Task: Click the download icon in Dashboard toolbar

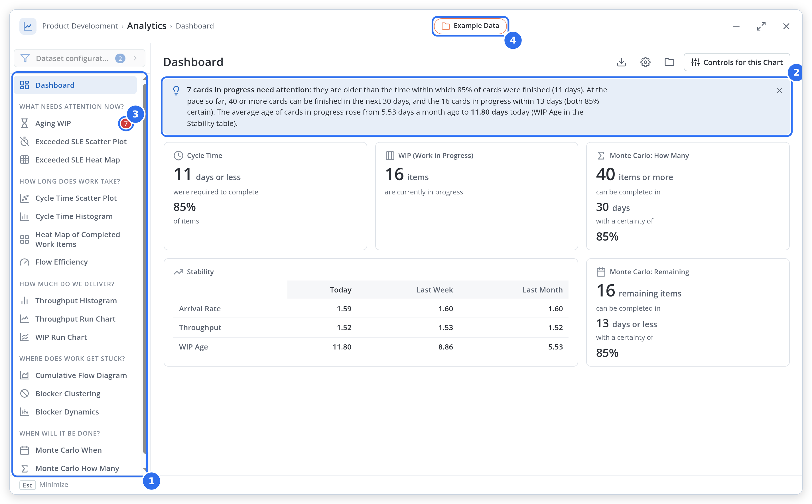Action: [621, 62]
